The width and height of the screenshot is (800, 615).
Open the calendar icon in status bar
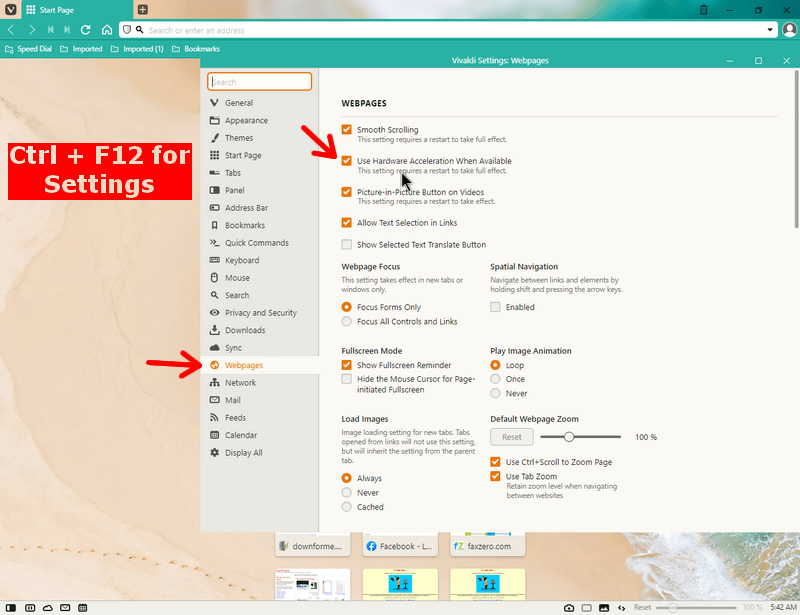(83, 608)
